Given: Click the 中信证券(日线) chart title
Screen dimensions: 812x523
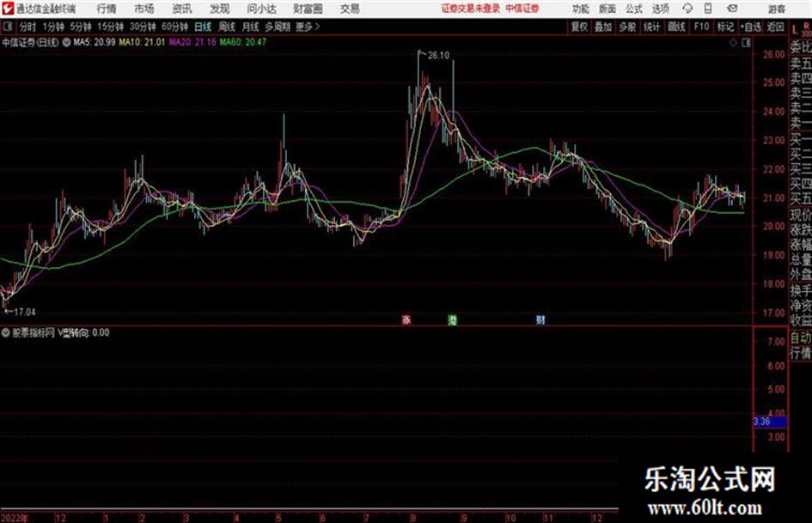Looking at the screenshot, I should tap(31, 42).
